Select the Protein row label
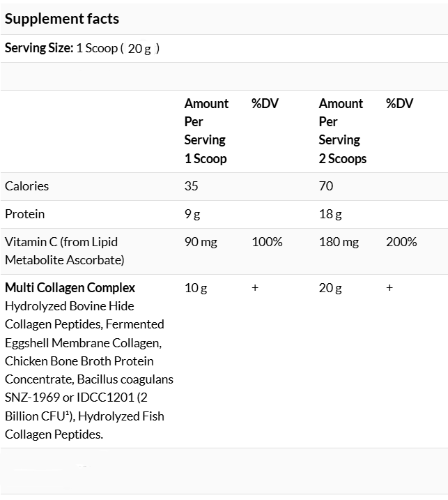The width and height of the screenshot is (448, 500). (x=25, y=214)
